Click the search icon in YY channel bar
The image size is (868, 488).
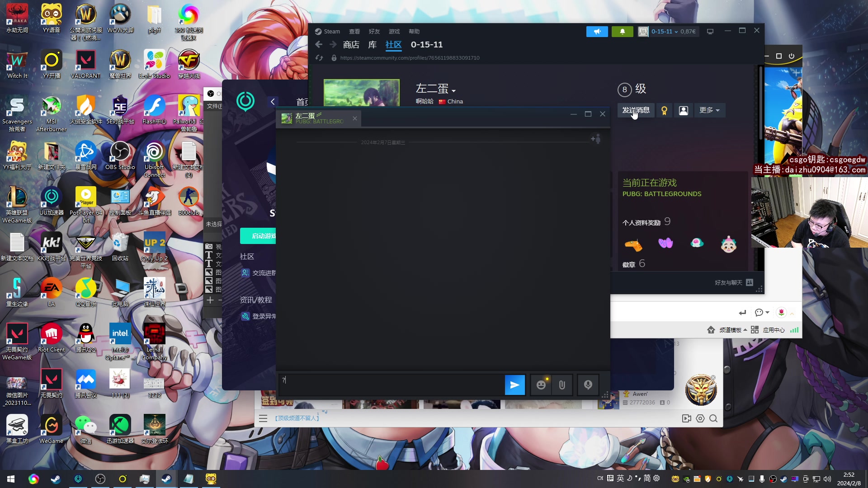713,418
